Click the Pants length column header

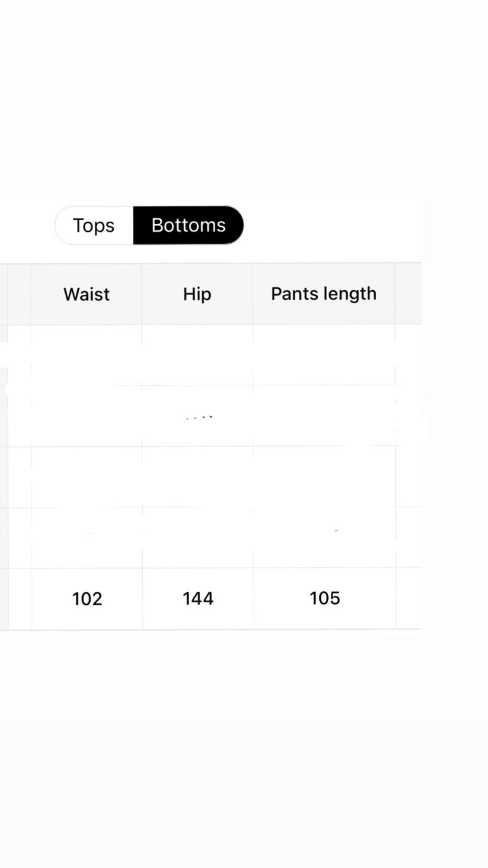323,294
